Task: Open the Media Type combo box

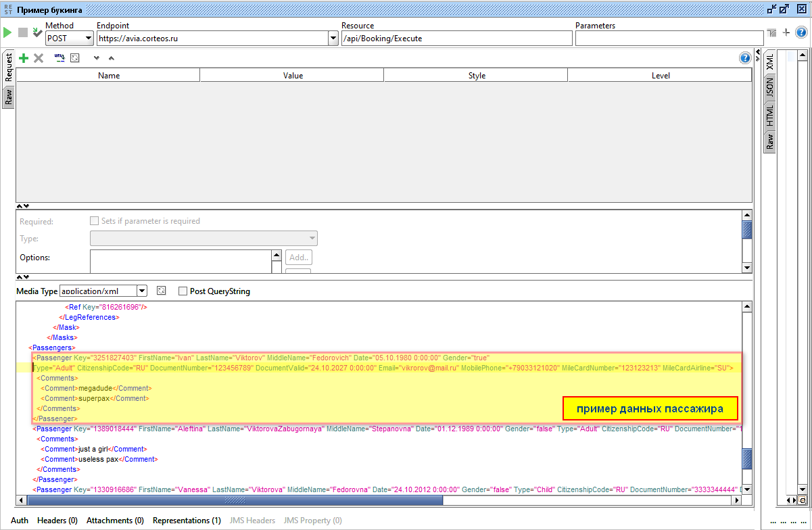Action: (x=142, y=291)
